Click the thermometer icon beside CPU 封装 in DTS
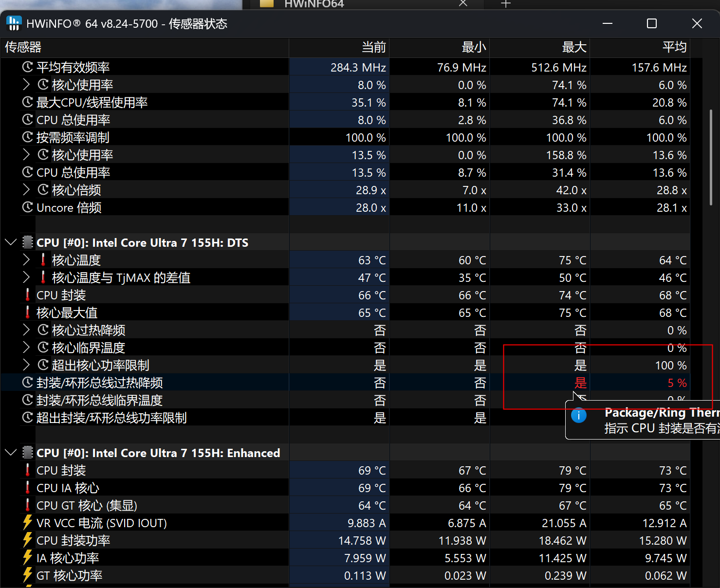Screen dimensions: 720x588 28,295
